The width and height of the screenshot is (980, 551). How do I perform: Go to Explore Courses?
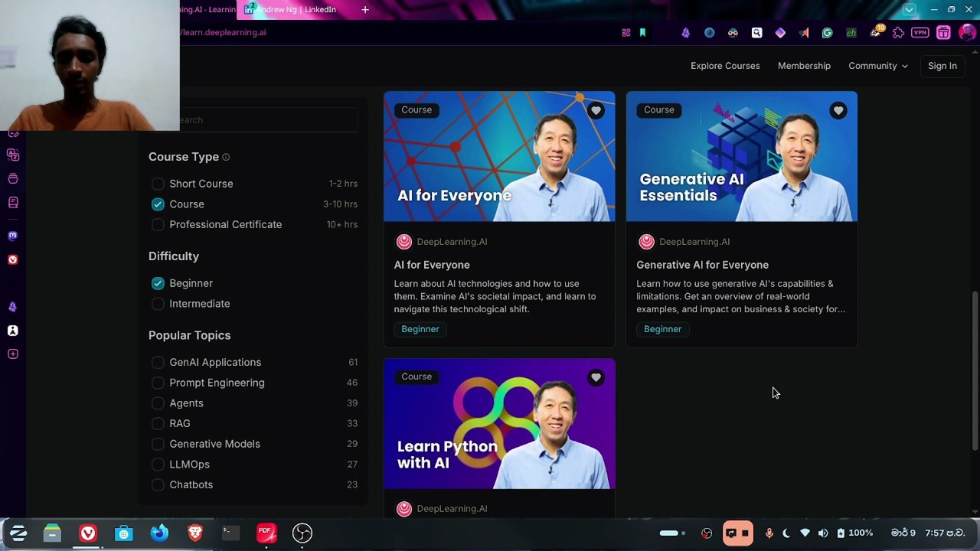point(725,66)
